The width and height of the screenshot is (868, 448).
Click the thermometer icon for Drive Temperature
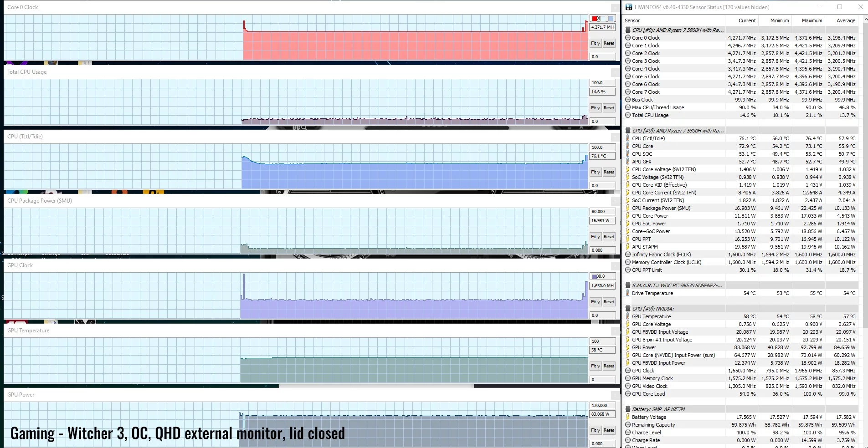[x=628, y=293]
